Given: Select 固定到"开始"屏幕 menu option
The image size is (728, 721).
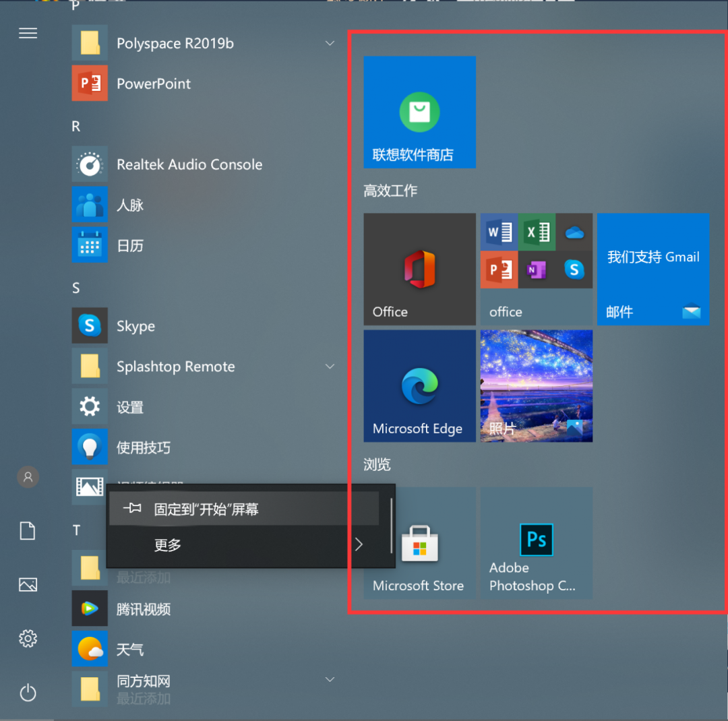Looking at the screenshot, I should point(244,509).
